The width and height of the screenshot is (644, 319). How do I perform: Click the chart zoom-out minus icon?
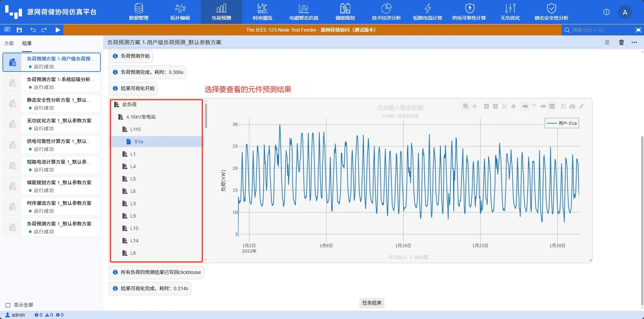495,106
